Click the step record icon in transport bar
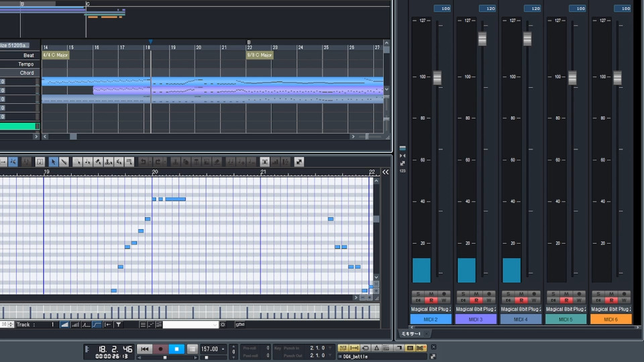This screenshot has height=362, width=644. [343, 348]
